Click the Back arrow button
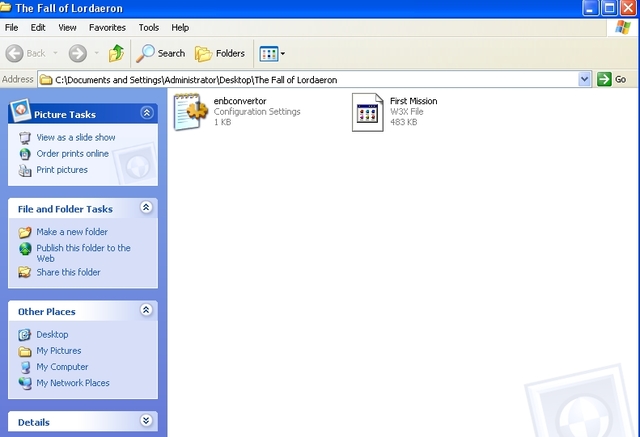Screen dimensions: 640x437 15,53
